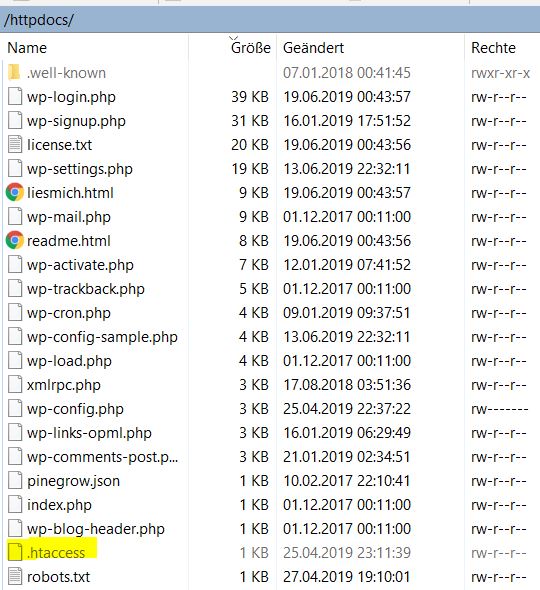This screenshot has height=590, width=540.
Task: Click the .well-known folder icon
Action: pyautogui.click(x=14, y=72)
